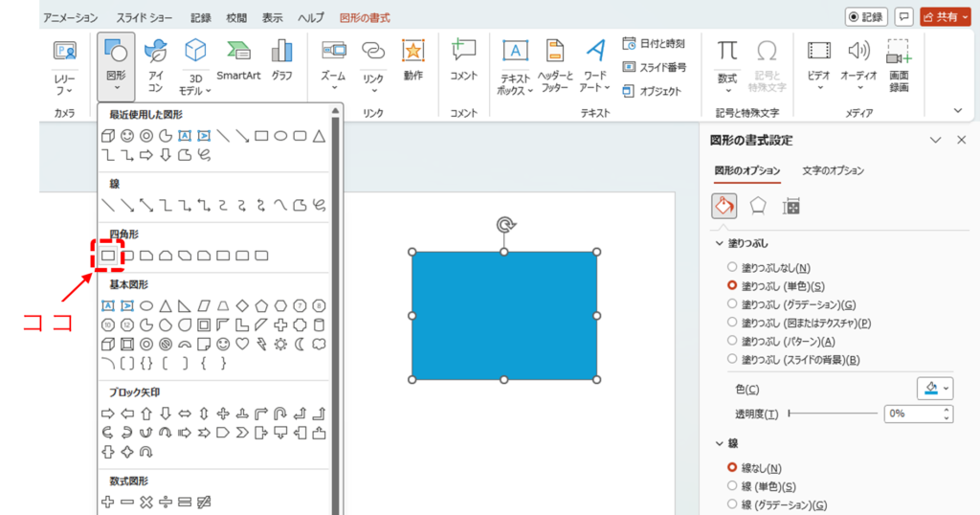980x515 pixels.
Task: Open the 数式 equation icon
Action: pyautogui.click(x=727, y=63)
